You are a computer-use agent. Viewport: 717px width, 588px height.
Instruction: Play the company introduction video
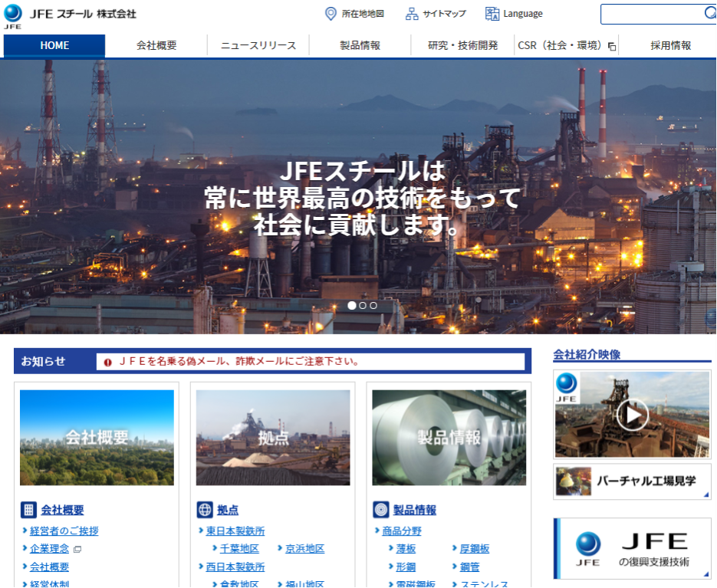pyautogui.click(x=633, y=415)
